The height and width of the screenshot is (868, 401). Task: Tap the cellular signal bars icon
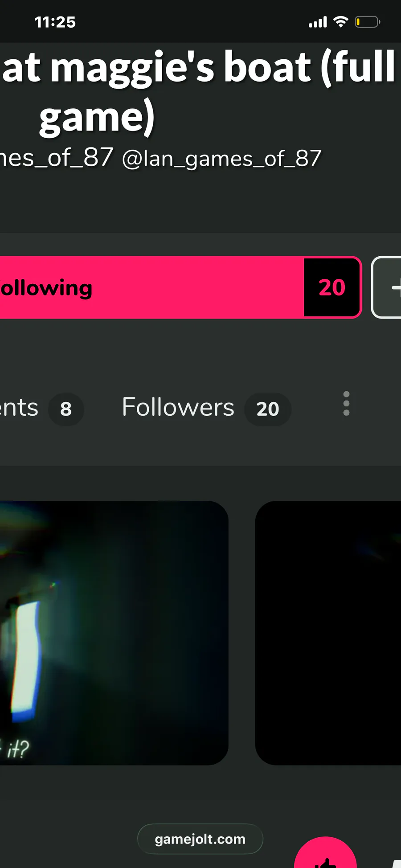tap(318, 22)
